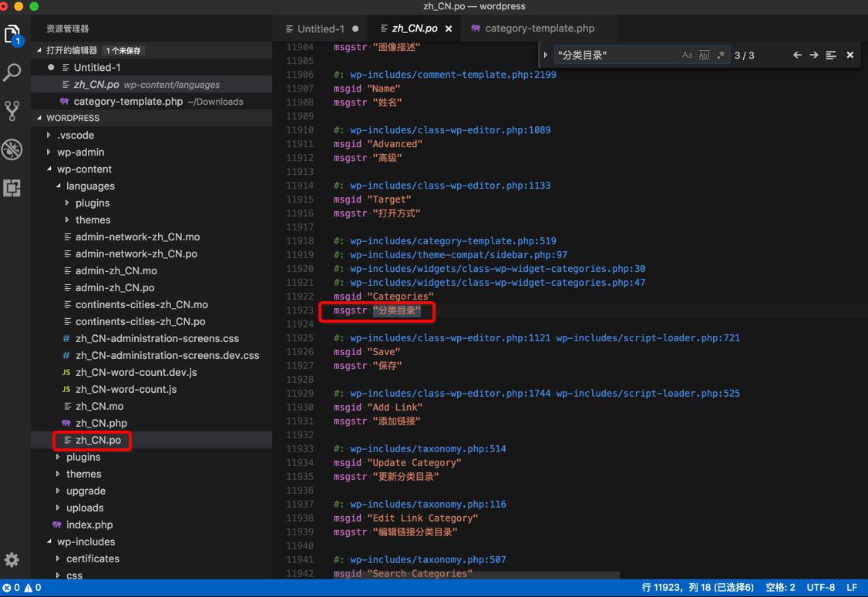Viewport: 868px width, 597px height.
Task: Expand the replace field toggle arrow
Action: tap(546, 55)
